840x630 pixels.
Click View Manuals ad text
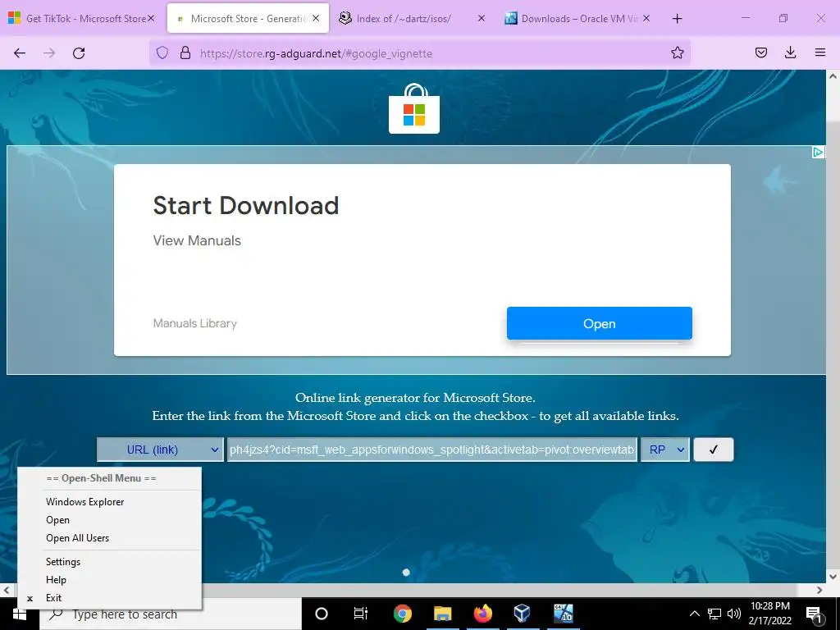click(x=197, y=240)
